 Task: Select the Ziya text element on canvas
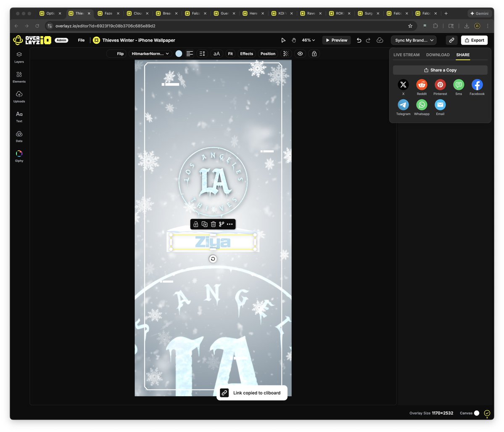click(x=213, y=242)
